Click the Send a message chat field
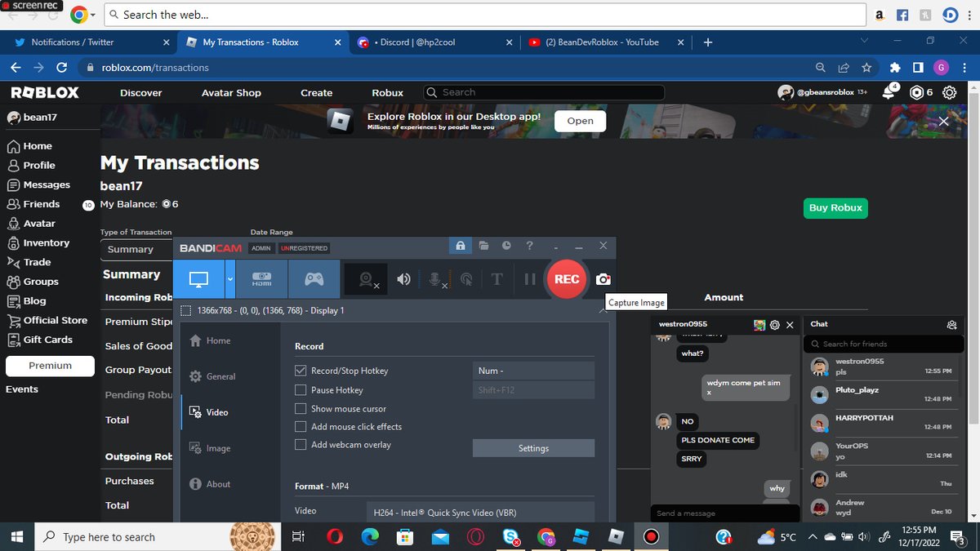 [724, 513]
